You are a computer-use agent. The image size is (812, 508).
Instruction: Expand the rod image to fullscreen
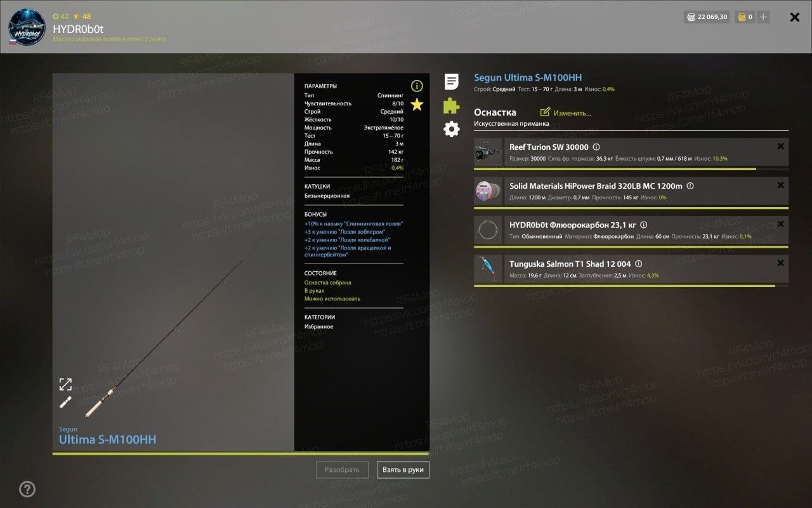(65, 384)
